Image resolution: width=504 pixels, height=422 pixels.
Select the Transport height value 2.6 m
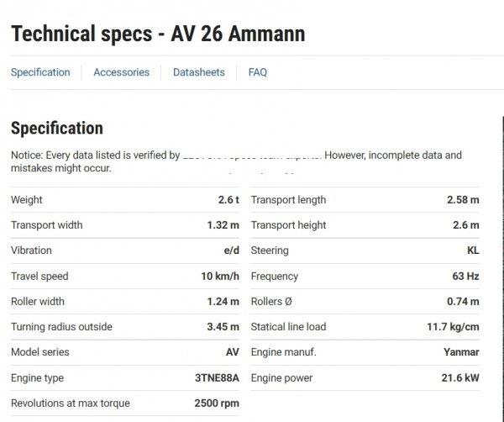click(465, 225)
